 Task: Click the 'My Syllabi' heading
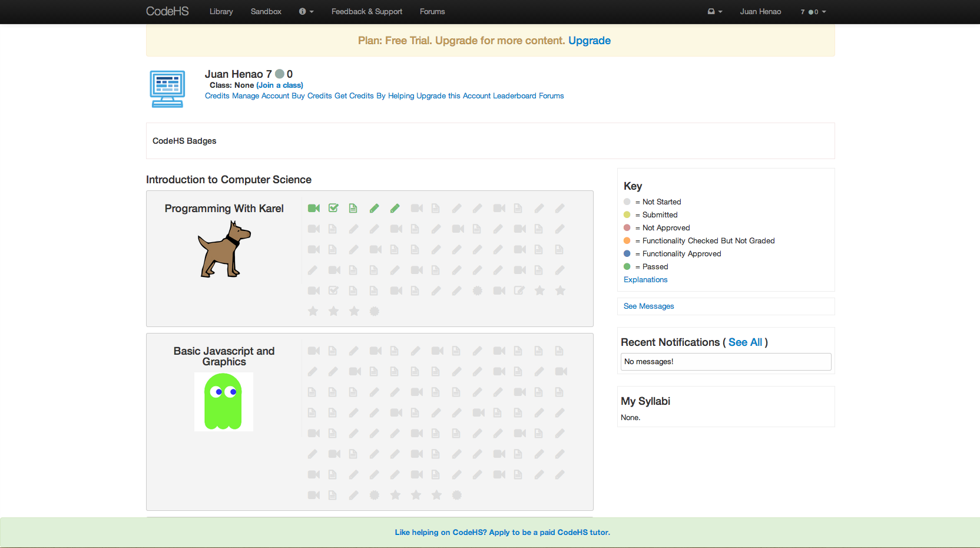(x=645, y=401)
